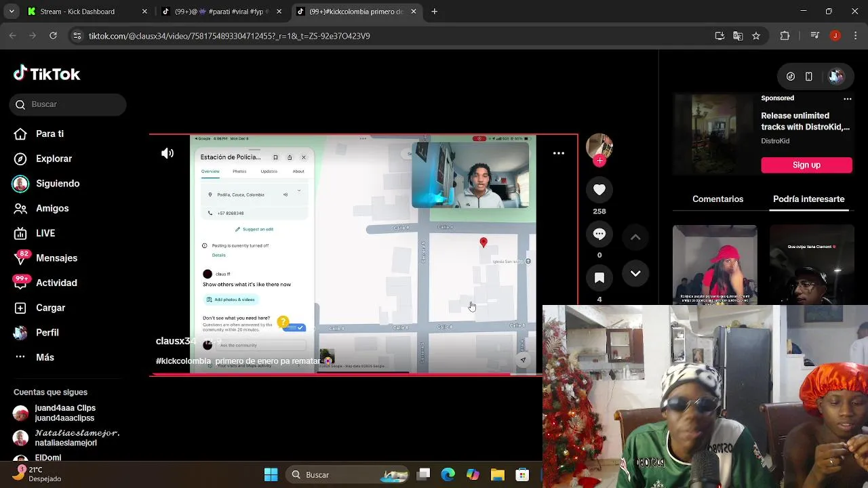
Task: Open Mensajes inbox with 82 badge
Action: [45, 258]
